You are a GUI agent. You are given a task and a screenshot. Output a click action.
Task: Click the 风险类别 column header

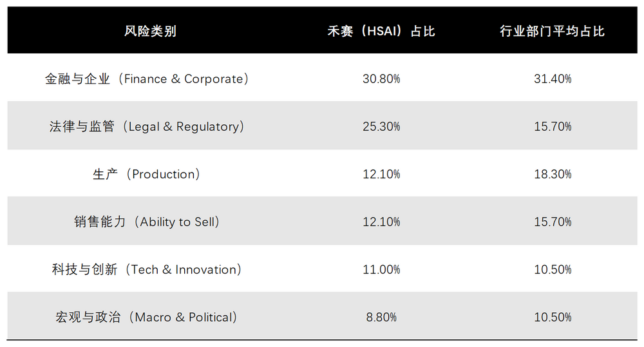pos(150,31)
